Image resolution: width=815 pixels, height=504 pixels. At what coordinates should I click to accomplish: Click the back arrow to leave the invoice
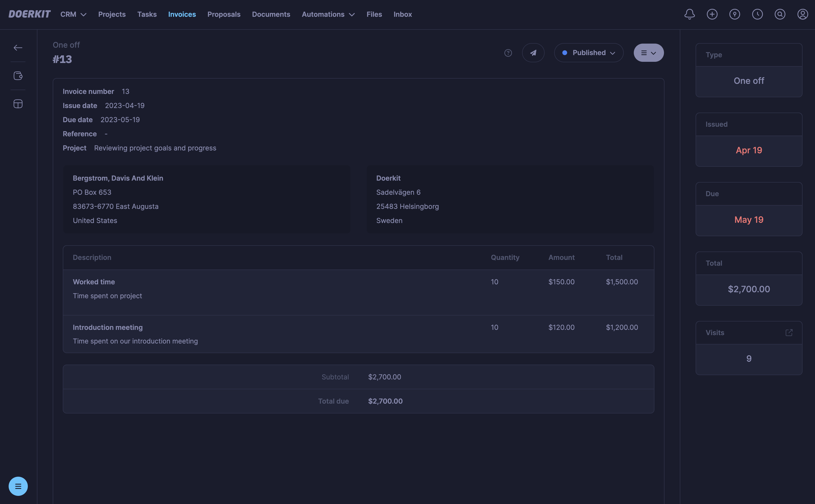[x=18, y=47]
